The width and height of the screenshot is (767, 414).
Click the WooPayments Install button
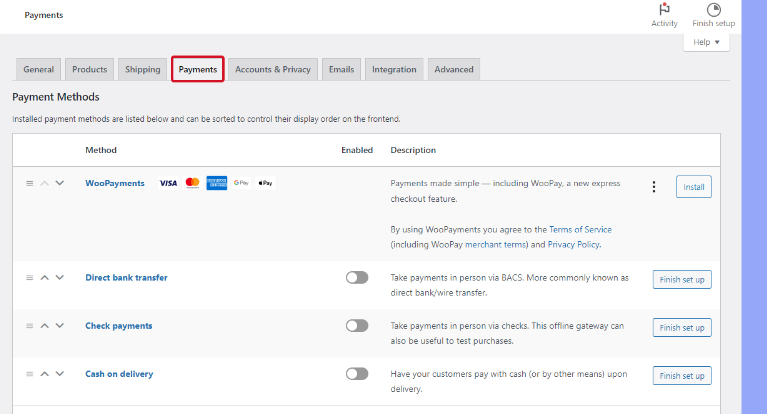693,187
